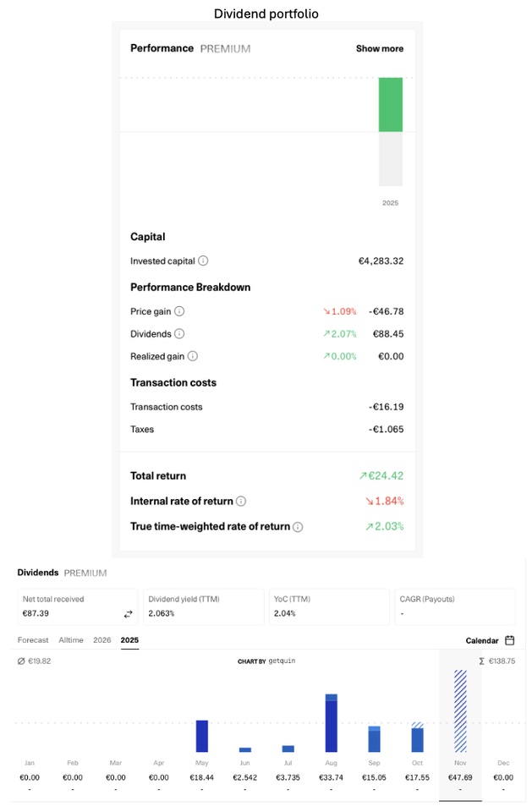Click the May dividend bar
The image size is (532, 812).
click(x=201, y=736)
